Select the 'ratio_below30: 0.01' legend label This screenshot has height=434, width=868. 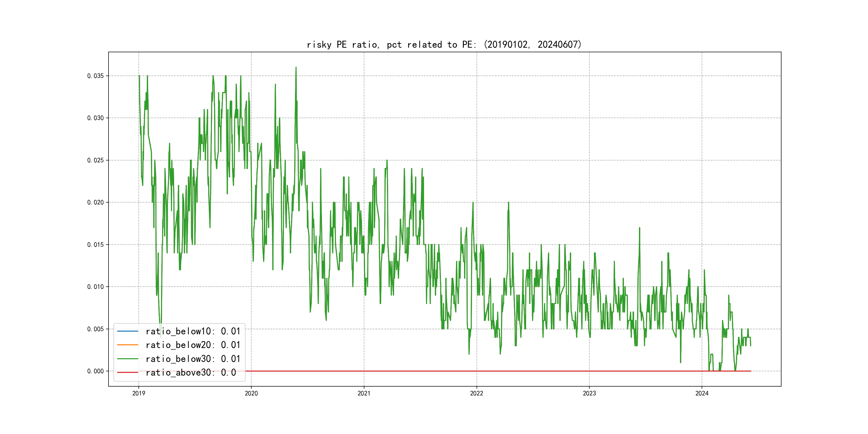(x=193, y=359)
